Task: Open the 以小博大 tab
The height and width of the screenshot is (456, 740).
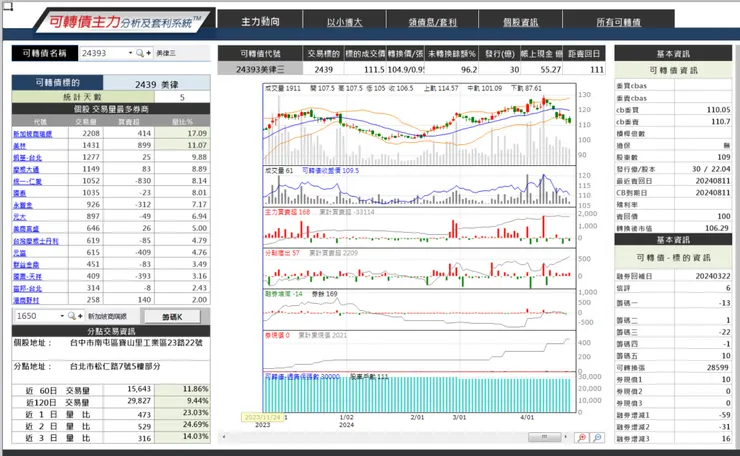Action: (x=345, y=22)
